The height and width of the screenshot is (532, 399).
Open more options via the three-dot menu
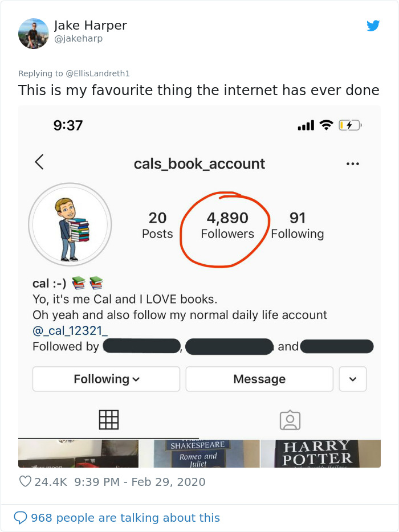coord(353,162)
